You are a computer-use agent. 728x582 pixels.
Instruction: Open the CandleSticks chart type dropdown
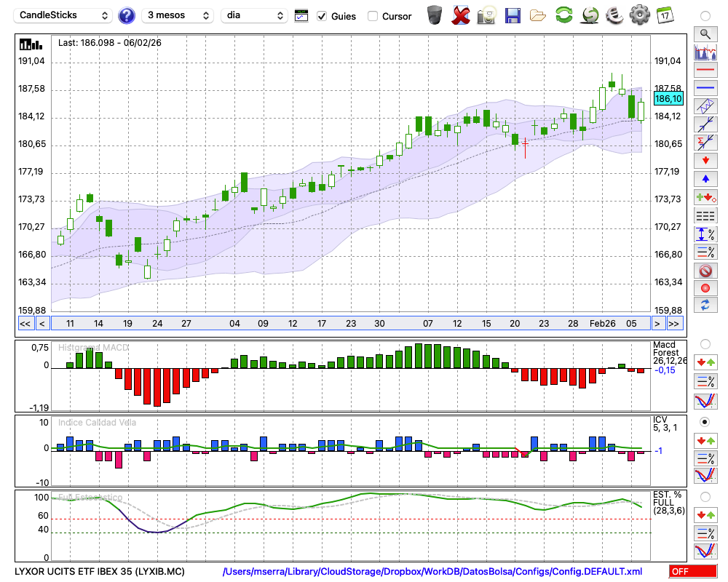click(x=63, y=15)
